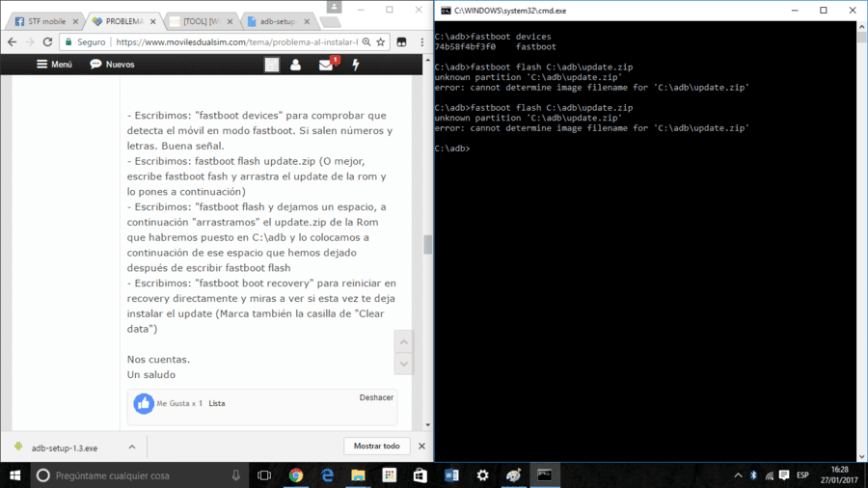The height and width of the screenshot is (488, 868).
Task: Expand adb-setup-1.3.exe download options chevron
Action: click(x=132, y=447)
